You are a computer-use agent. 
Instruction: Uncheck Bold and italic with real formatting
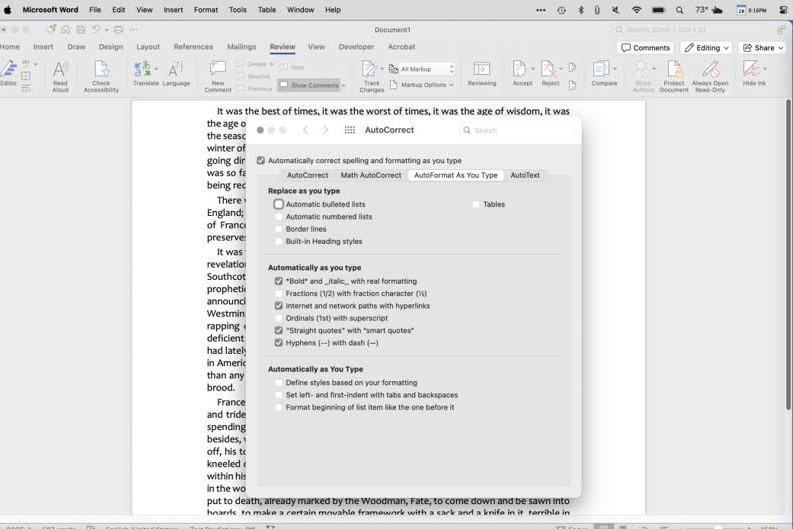279,281
